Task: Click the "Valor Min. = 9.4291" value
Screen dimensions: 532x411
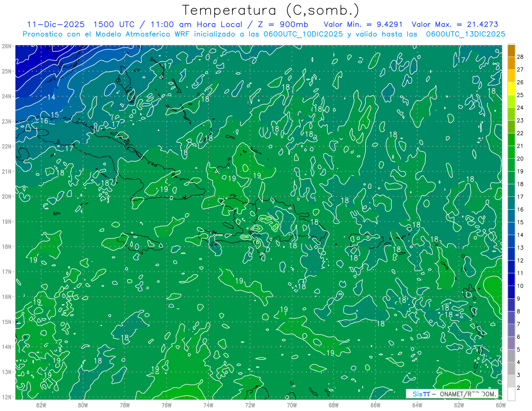Action: tap(364, 24)
